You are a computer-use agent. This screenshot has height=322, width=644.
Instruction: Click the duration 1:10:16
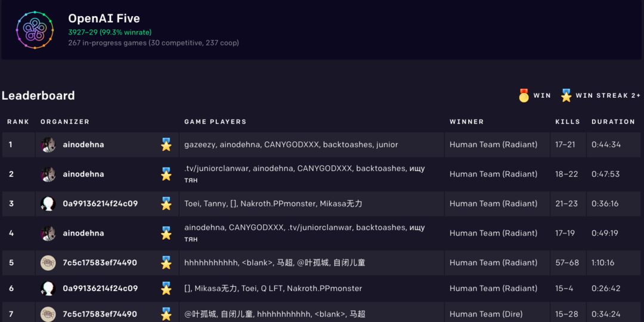(603, 263)
